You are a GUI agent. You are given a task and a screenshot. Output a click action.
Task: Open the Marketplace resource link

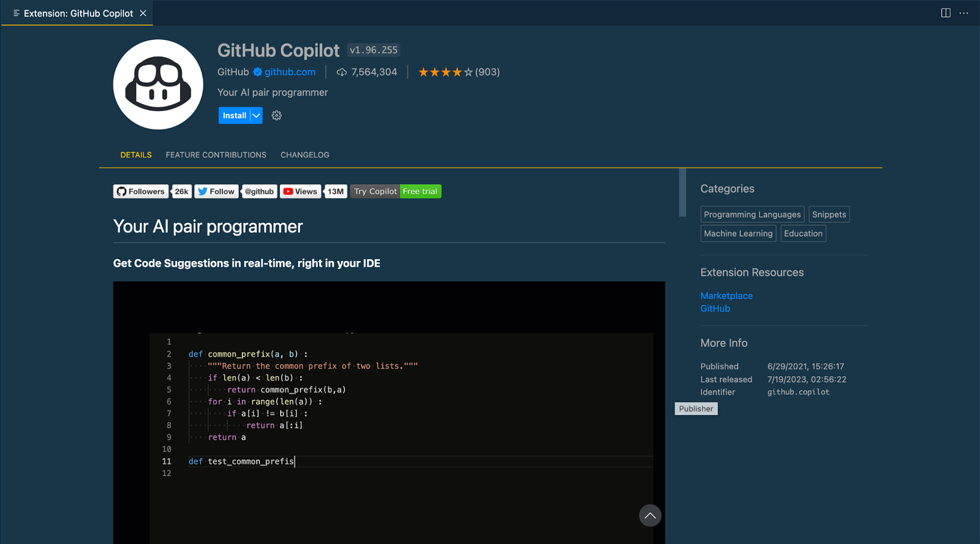click(x=726, y=296)
